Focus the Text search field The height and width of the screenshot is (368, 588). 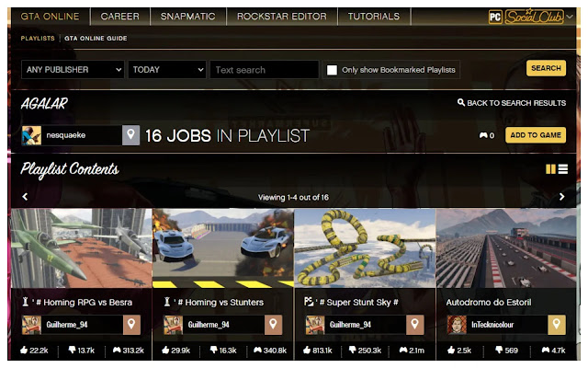(x=265, y=70)
